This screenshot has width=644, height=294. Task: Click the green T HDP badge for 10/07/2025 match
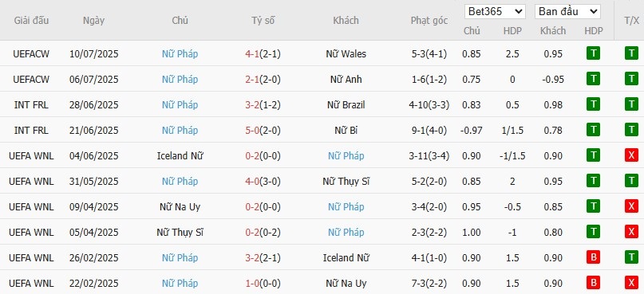pos(593,53)
